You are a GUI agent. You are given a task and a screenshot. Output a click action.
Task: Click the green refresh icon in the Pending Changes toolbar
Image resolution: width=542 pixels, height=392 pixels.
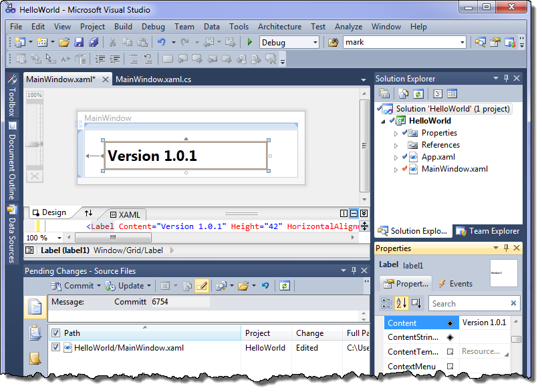(284, 286)
